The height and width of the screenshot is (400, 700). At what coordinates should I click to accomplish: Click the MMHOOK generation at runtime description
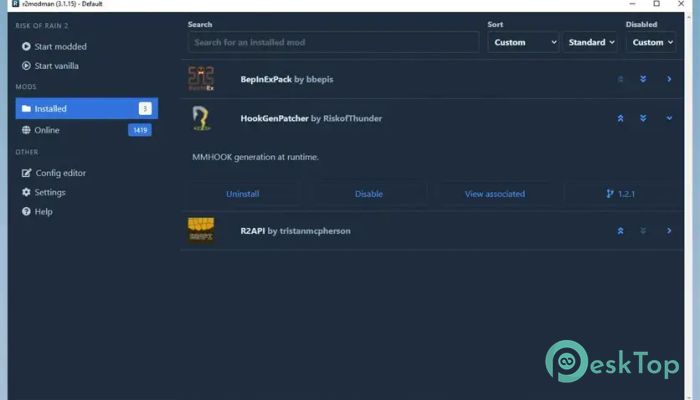(x=255, y=157)
